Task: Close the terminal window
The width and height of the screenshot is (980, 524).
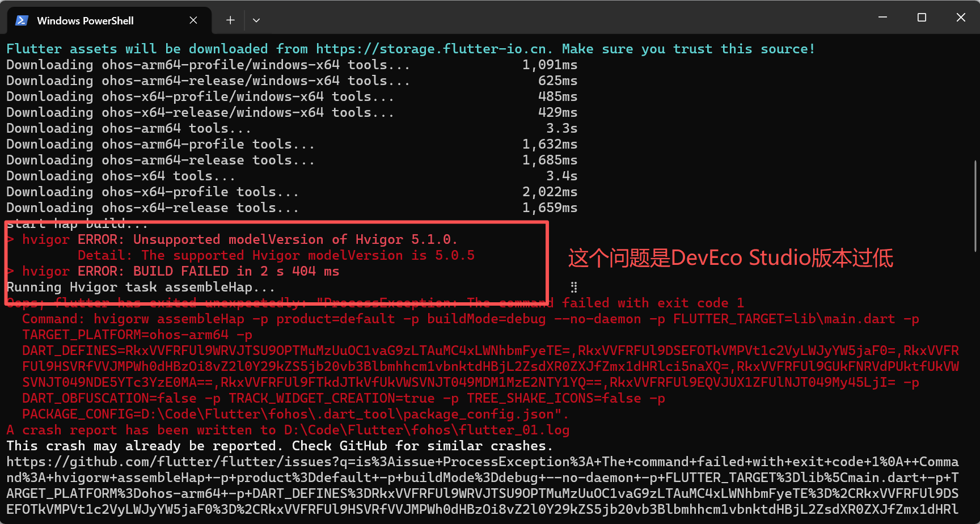Action: (x=961, y=18)
